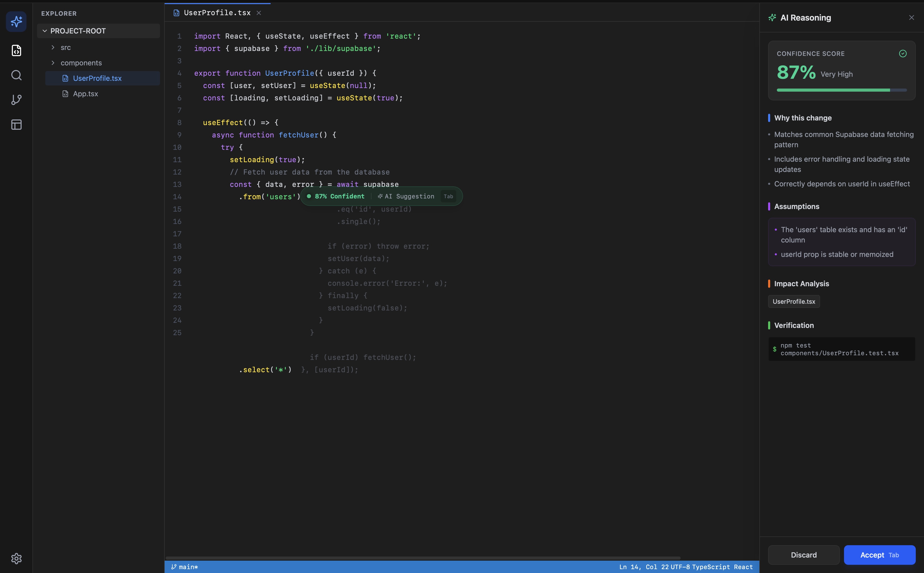Open the file explorer sidebar icon

click(16, 50)
